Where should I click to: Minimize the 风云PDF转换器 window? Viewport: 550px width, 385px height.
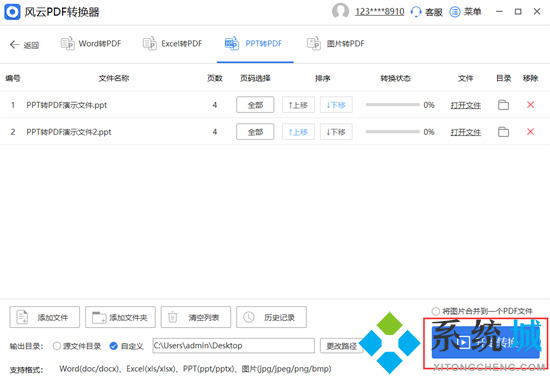click(x=499, y=12)
